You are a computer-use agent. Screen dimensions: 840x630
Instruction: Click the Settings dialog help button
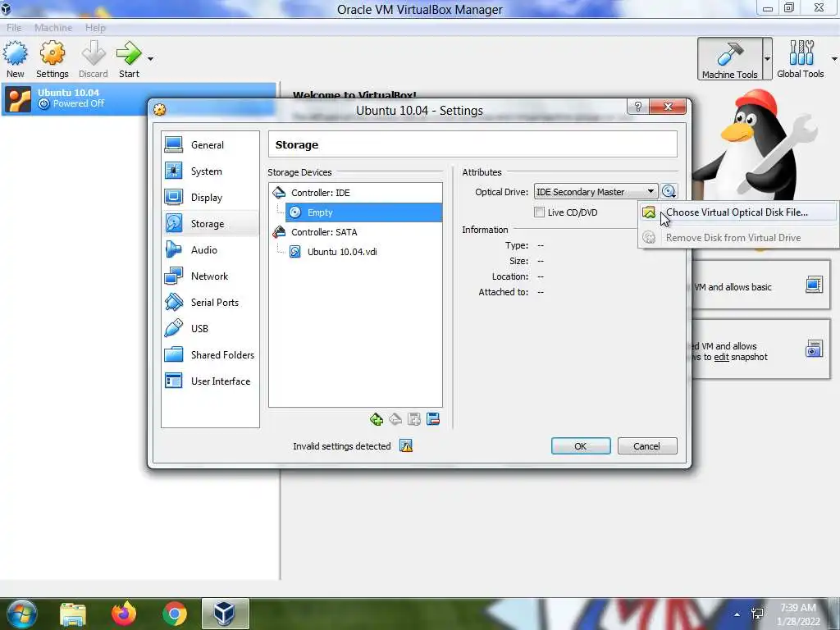[x=637, y=107]
